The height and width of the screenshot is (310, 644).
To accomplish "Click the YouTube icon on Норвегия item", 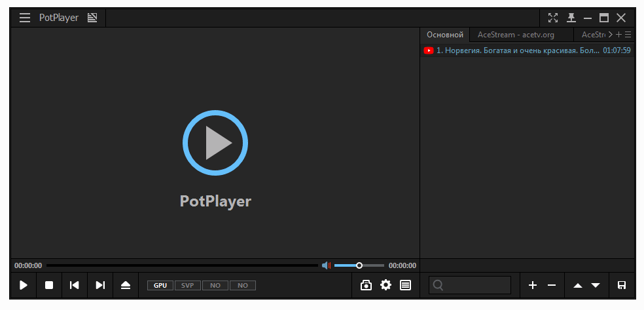I will coord(429,50).
